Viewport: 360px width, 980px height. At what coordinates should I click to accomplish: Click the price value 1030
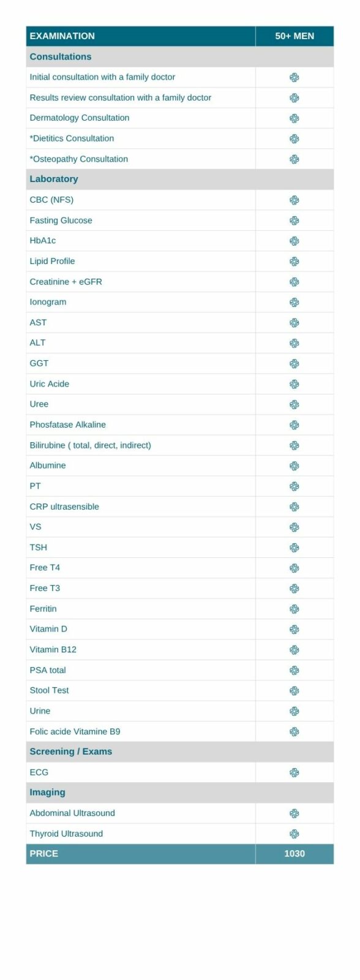(294, 853)
